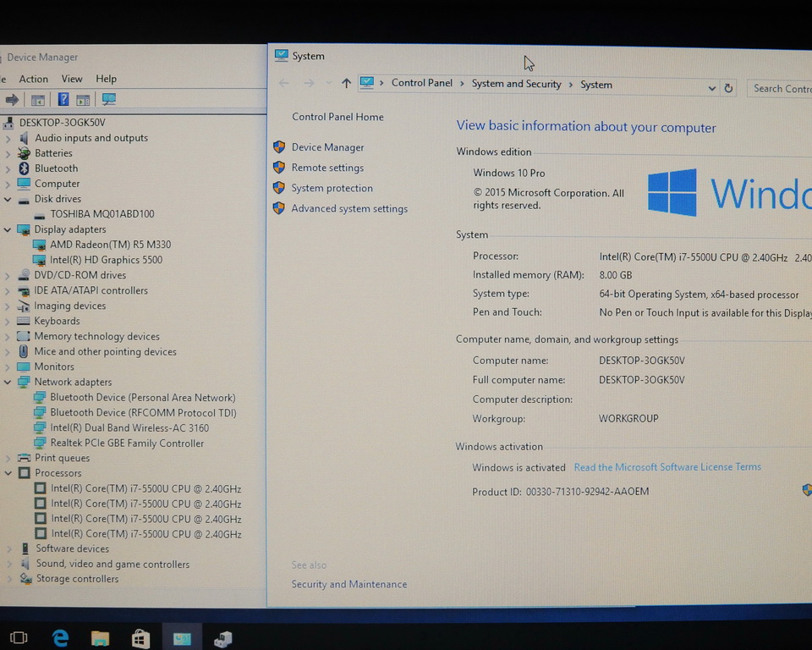
Task: Click the Imaging devices icon
Action: (x=24, y=306)
